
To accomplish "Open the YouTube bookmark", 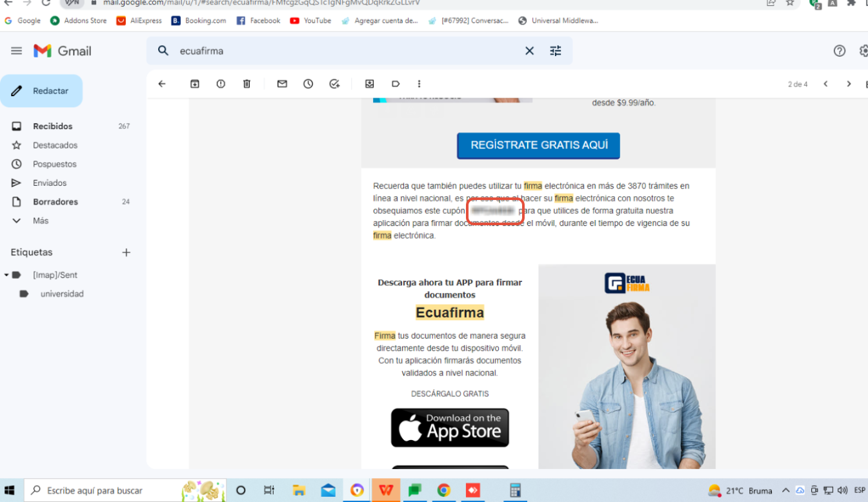I will [310, 21].
